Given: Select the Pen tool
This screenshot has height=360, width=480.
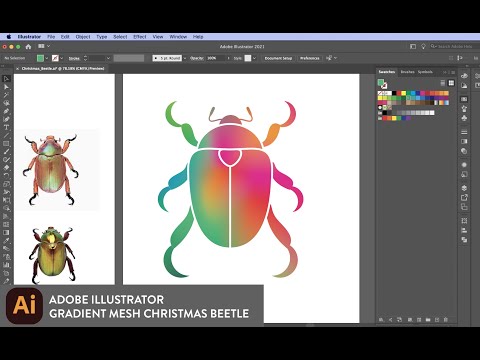Looking at the screenshot, I should [x=6, y=111].
